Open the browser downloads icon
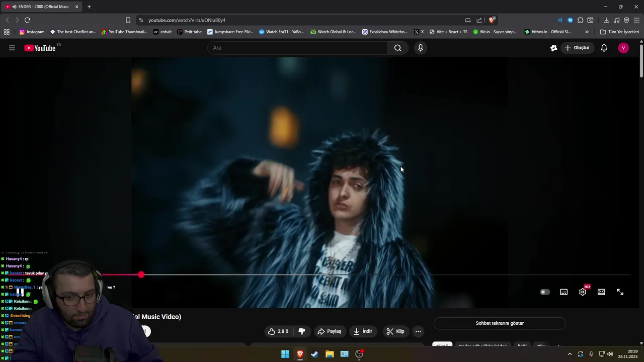 click(606, 20)
